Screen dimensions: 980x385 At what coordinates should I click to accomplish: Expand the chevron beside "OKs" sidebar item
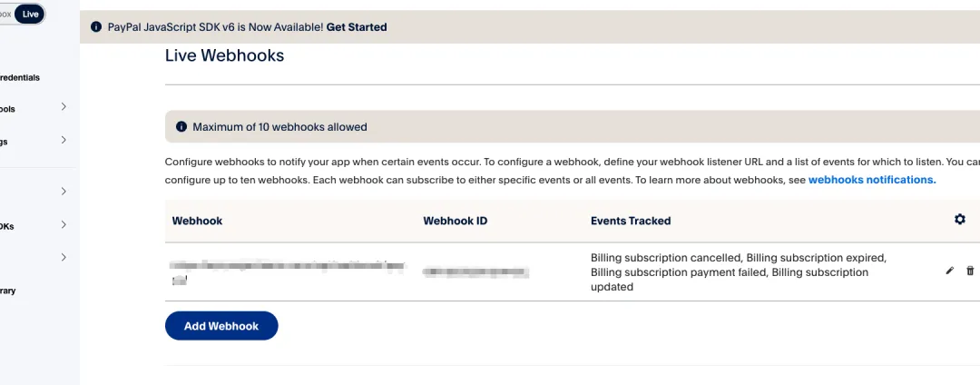64,224
